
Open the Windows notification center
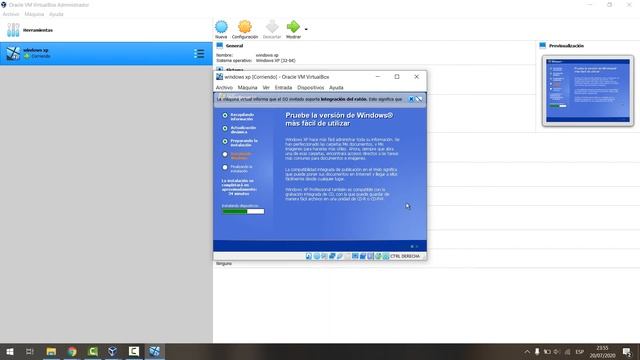coord(627,351)
